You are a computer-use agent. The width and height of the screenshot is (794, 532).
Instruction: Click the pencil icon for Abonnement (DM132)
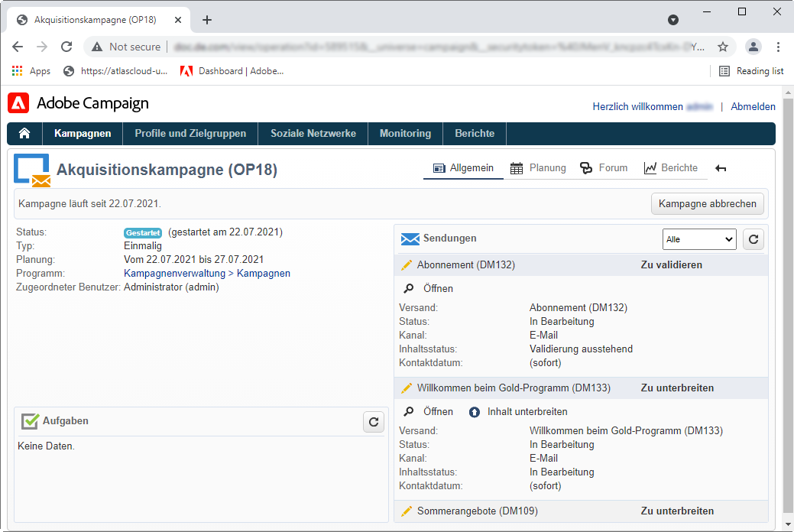[x=406, y=265]
